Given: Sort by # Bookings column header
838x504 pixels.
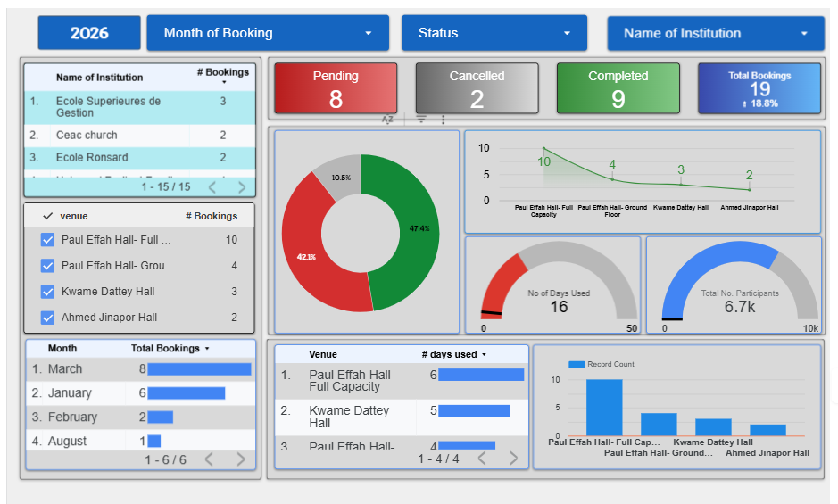Looking at the screenshot, I should coord(222,73).
